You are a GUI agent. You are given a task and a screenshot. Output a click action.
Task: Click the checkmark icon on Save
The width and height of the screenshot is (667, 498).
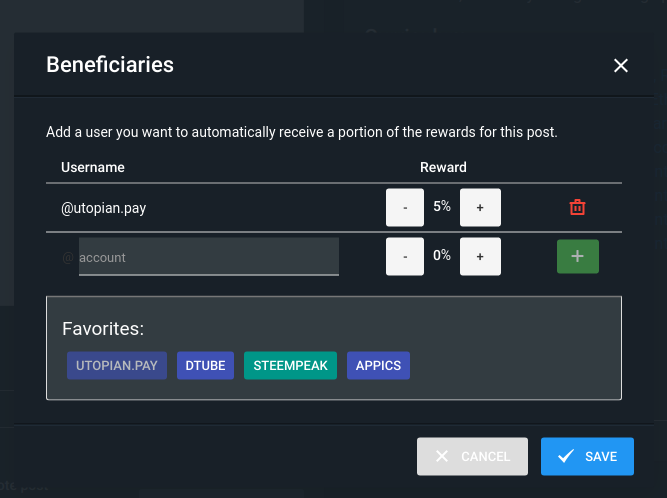[566, 456]
